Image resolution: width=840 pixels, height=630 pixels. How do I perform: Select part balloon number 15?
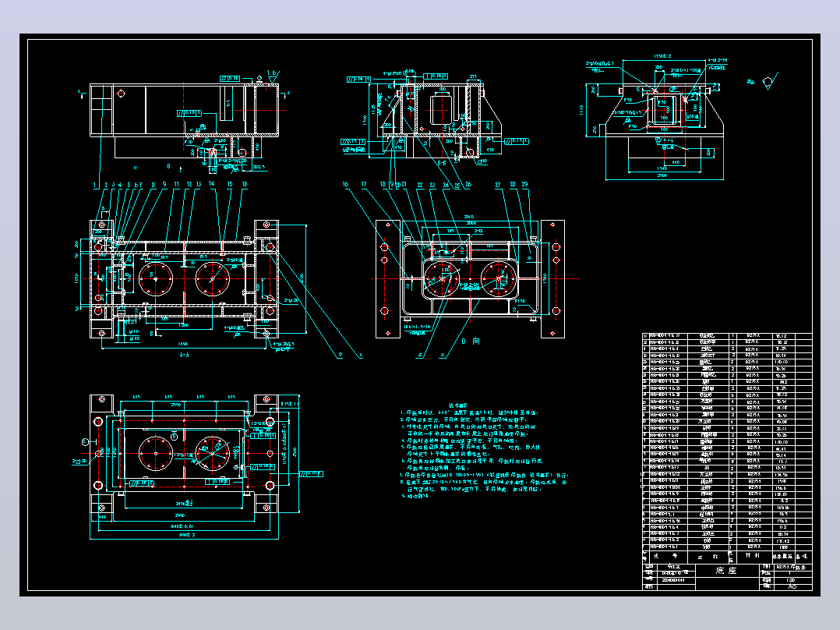coord(230,184)
